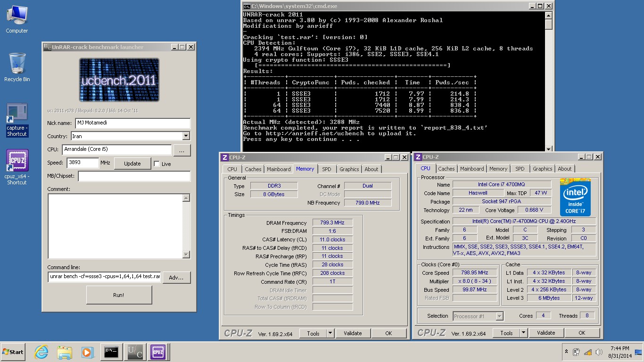The image size is (644, 362).
Task: Select Graphics tab in the Memory CPU-Z window
Action: [x=349, y=169]
